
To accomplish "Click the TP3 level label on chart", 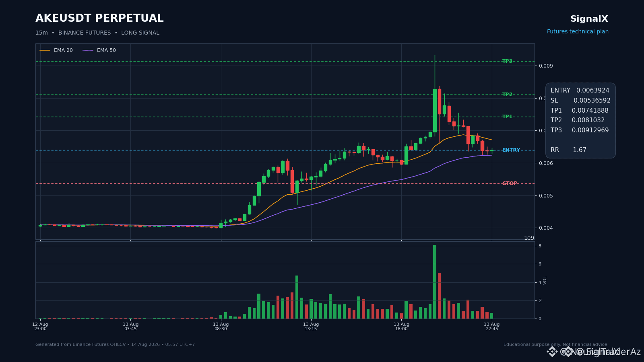I will coord(507,61).
